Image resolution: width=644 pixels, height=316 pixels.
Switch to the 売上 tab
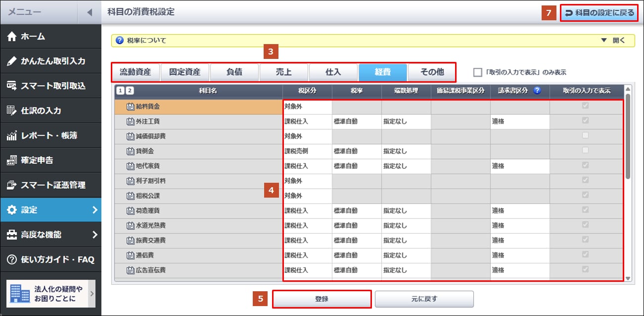(x=284, y=72)
